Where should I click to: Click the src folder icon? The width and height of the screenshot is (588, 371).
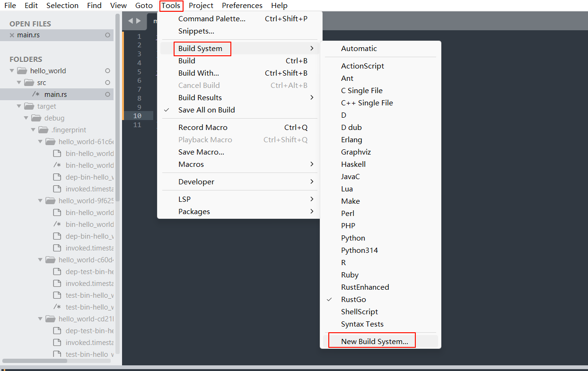(29, 83)
